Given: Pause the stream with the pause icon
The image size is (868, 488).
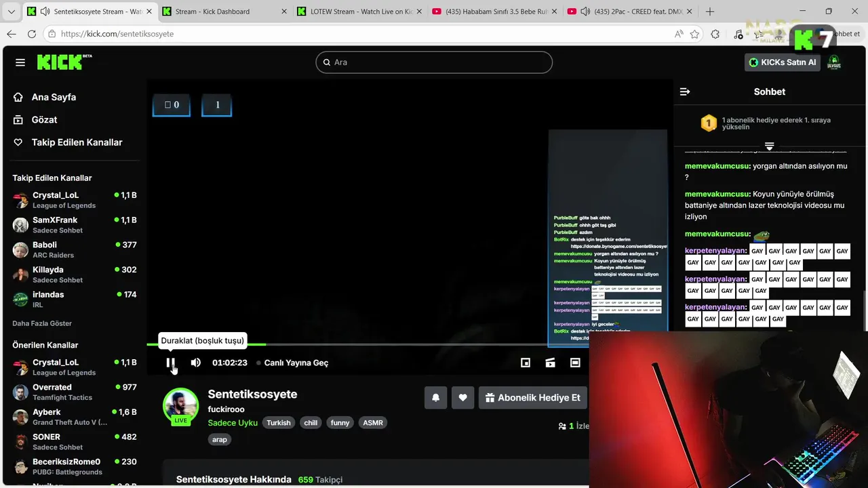Looking at the screenshot, I should pos(171,363).
